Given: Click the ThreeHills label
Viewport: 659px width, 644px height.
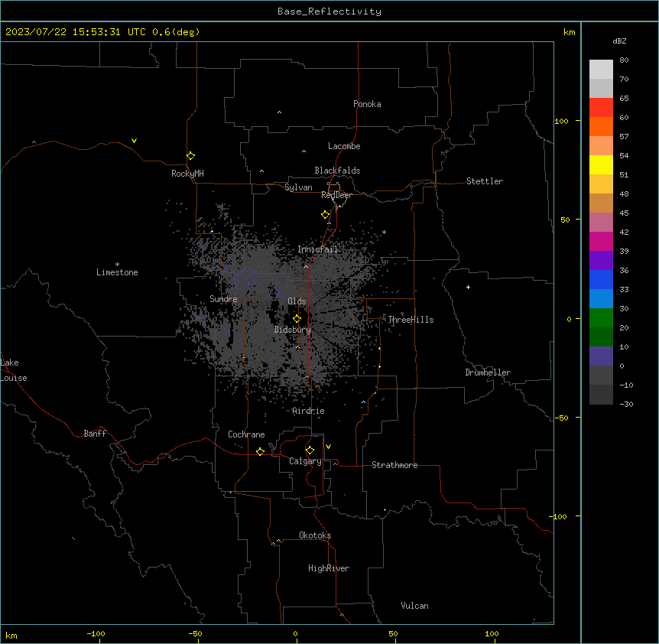Looking at the screenshot, I should point(411,320).
